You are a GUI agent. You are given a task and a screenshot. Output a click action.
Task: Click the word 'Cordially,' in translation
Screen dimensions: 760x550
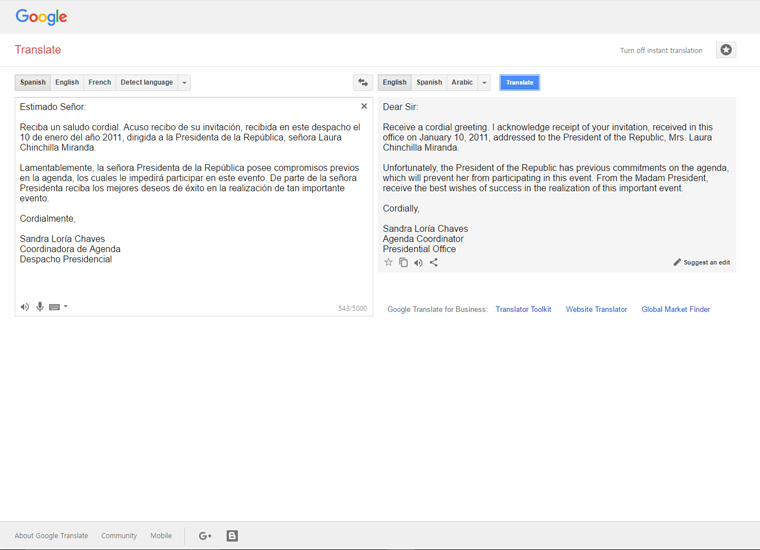pyautogui.click(x=401, y=208)
